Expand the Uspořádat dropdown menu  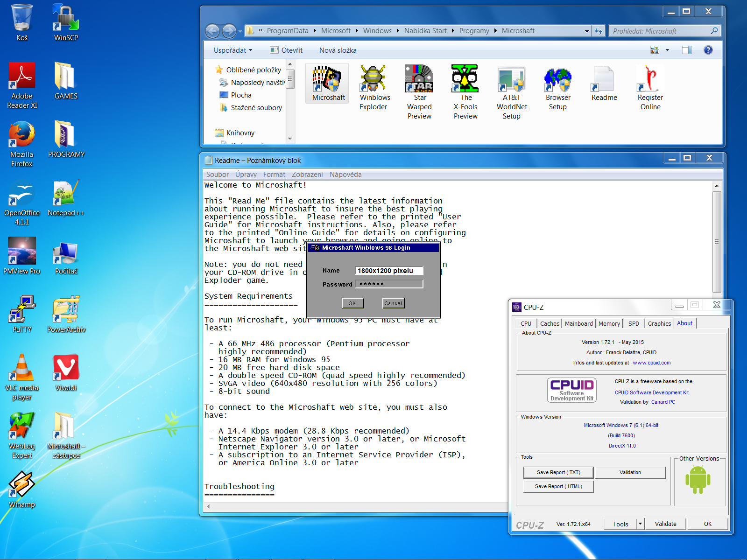click(233, 50)
